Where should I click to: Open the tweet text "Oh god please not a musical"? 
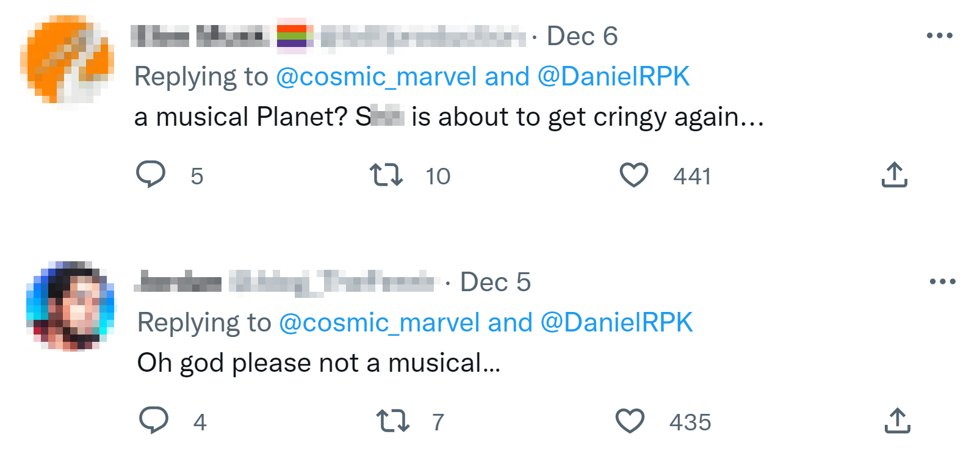click(x=319, y=363)
